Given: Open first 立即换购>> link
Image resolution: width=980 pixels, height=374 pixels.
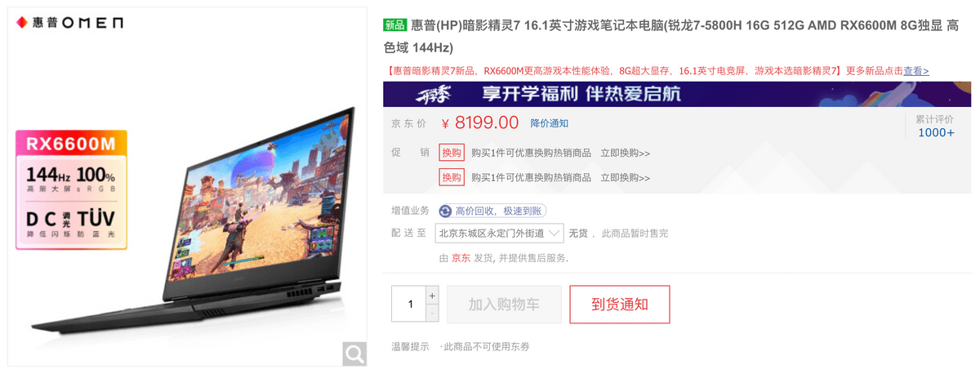Looking at the screenshot, I should (626, 153).
